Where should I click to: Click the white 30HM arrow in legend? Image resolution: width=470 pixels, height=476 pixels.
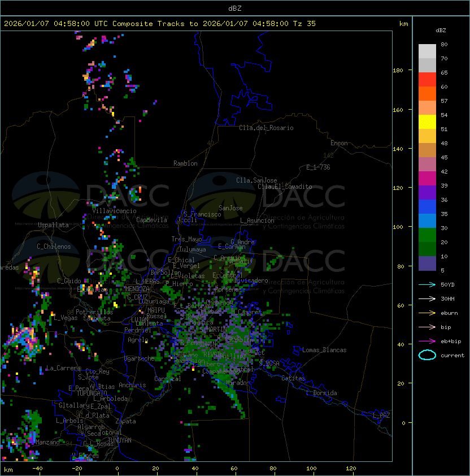click(x=427, y=298)
